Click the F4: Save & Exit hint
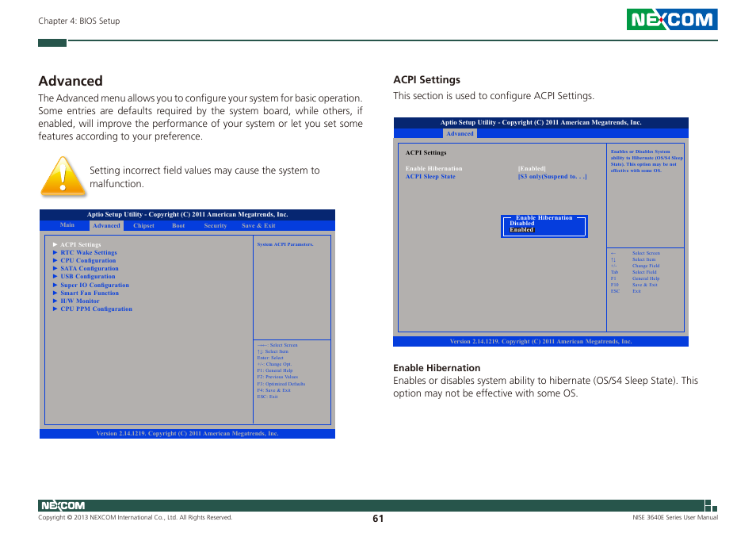 point(273,390)
